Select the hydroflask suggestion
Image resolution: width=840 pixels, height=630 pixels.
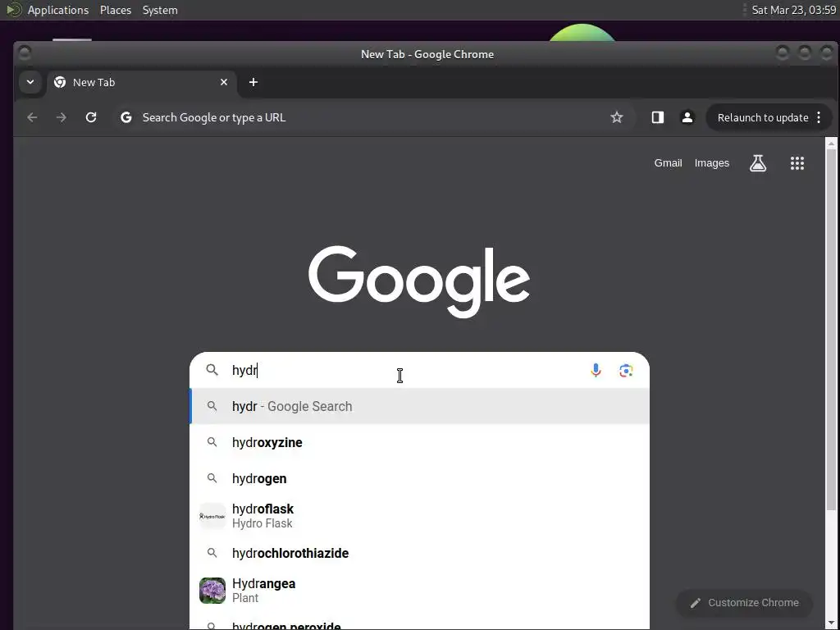[419, 516]
